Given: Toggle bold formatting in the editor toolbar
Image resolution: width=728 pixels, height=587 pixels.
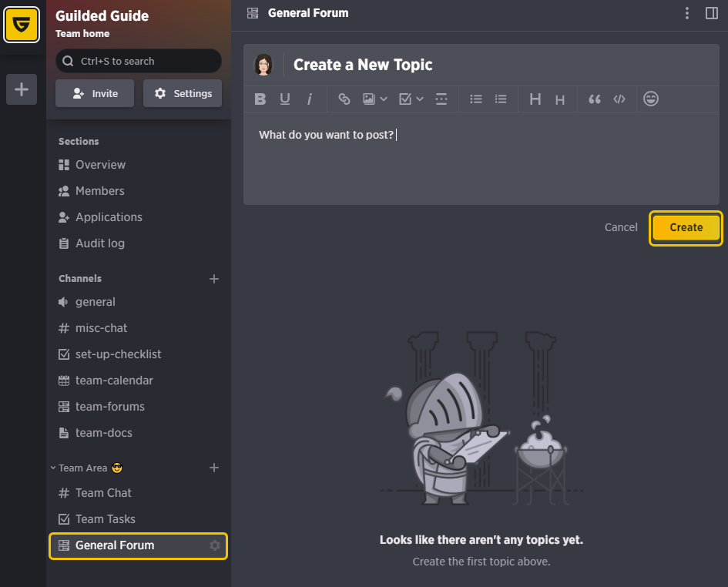Looking at the screenshot, I should [x=260, y=99].
